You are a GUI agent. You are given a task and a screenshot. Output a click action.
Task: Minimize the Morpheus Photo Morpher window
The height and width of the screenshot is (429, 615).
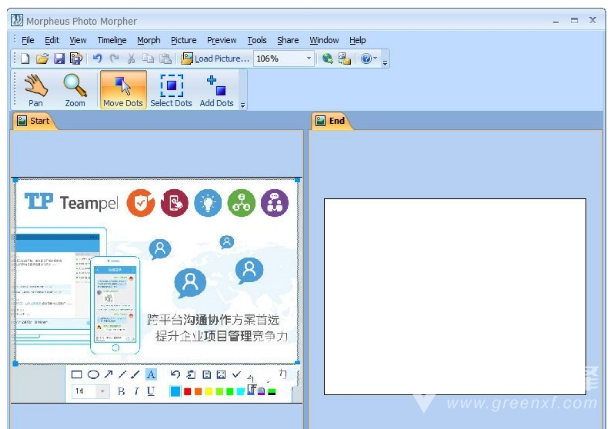click(556, 21)
